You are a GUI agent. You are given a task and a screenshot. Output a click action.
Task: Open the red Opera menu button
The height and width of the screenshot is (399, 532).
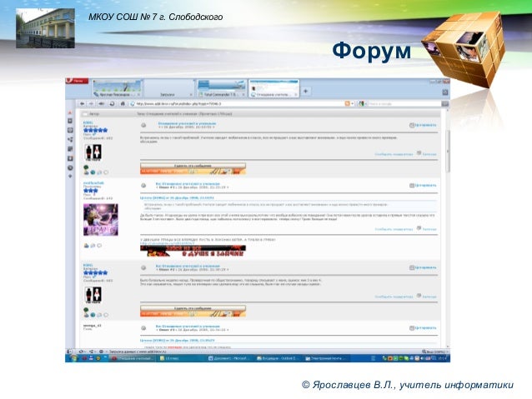point(77,81)
